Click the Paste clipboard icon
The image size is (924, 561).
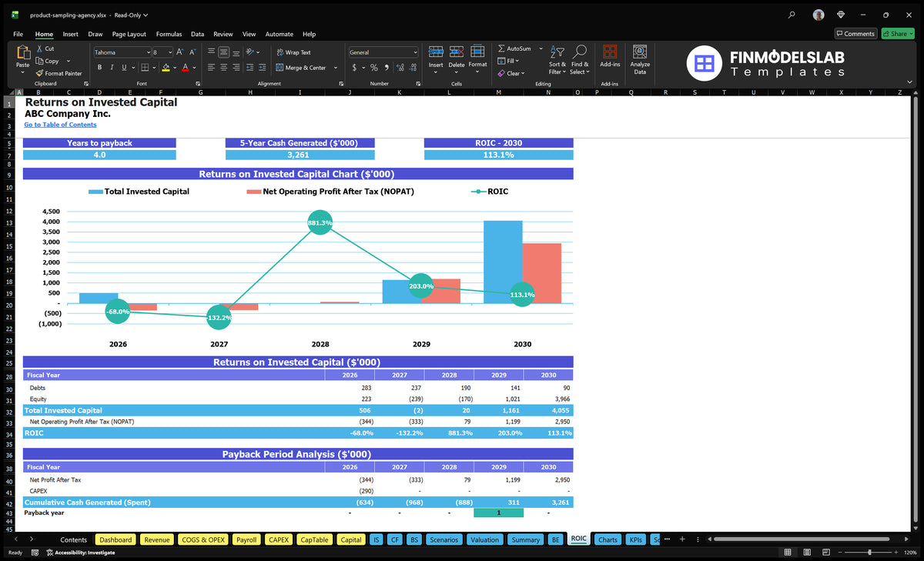click(x=22, y=52)
